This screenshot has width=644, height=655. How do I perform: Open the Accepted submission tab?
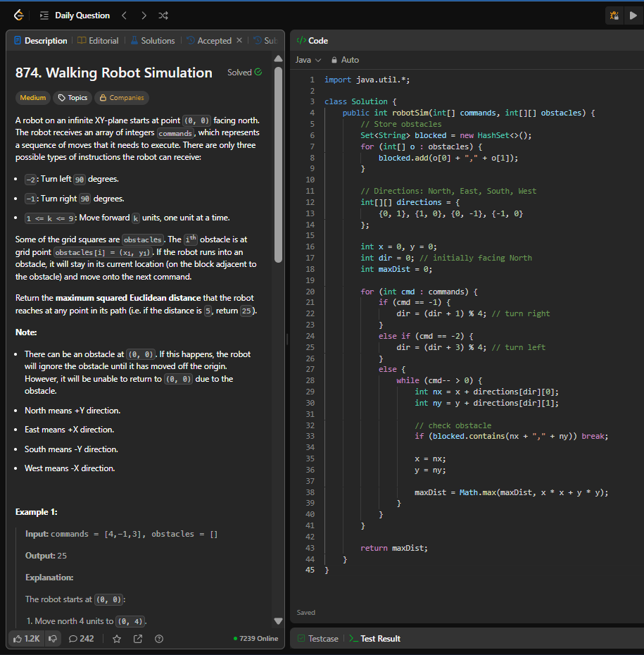[209, 41]
